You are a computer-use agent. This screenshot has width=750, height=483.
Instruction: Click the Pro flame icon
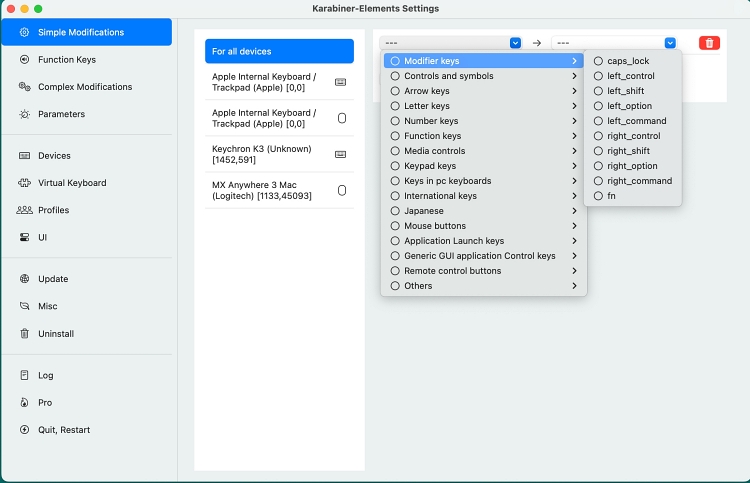[x=24, y=402]
